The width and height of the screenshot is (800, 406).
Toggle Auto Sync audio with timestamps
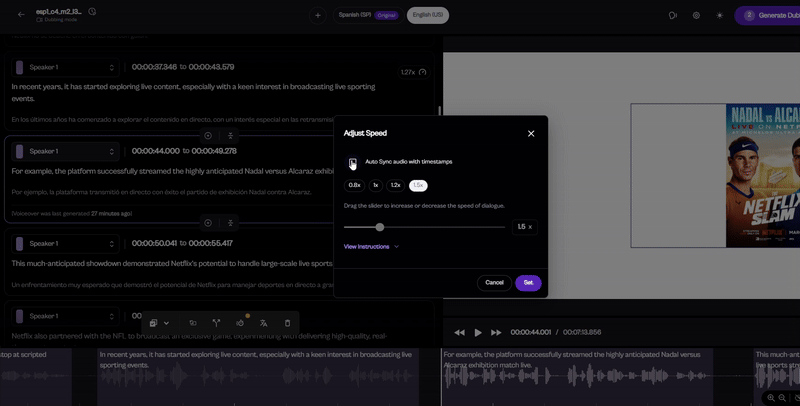(353, 162)
